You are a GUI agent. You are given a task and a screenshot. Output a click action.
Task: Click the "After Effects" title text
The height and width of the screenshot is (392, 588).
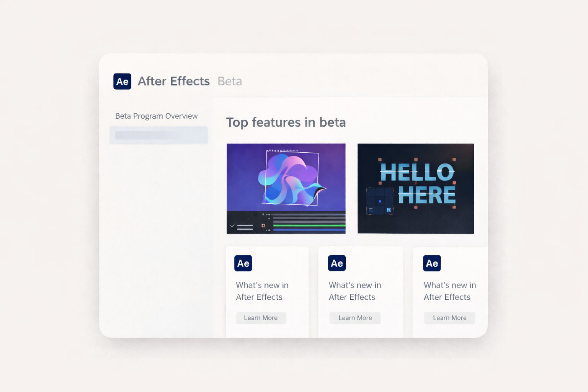pyautogui.click(x=173, y=81)
